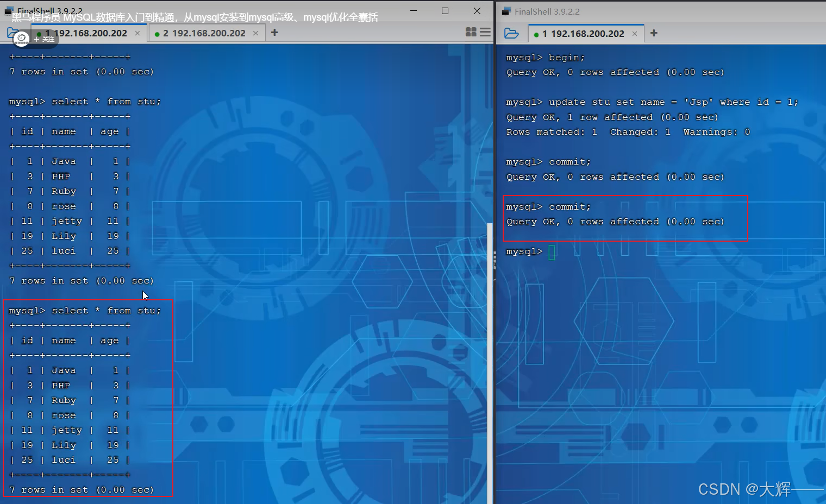This screenshot has width=826, height=504.
Task: Click the 'mysql> begin;' line
Action: 545,58
